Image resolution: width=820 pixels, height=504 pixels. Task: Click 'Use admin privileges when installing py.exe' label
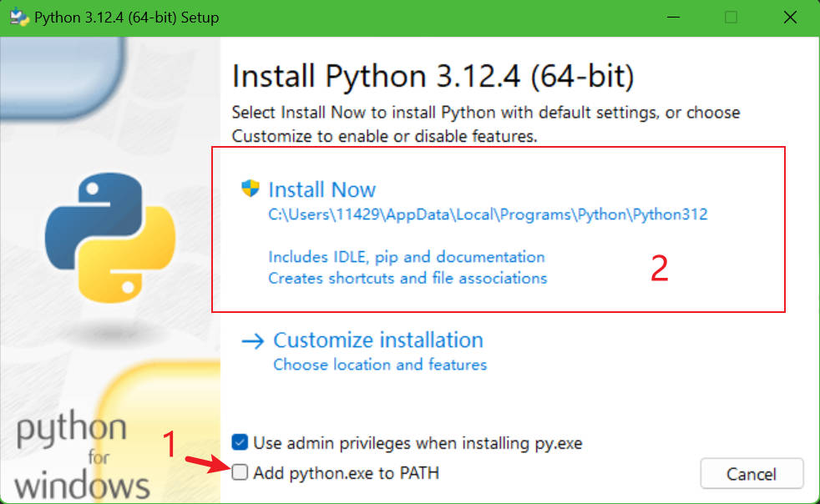coord(418,443)
